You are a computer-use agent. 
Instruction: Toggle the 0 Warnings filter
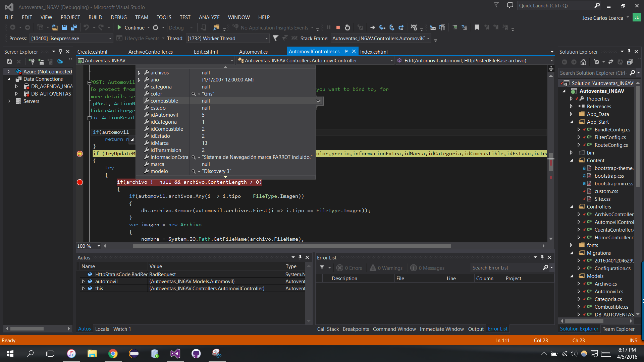tap(386, 268)
